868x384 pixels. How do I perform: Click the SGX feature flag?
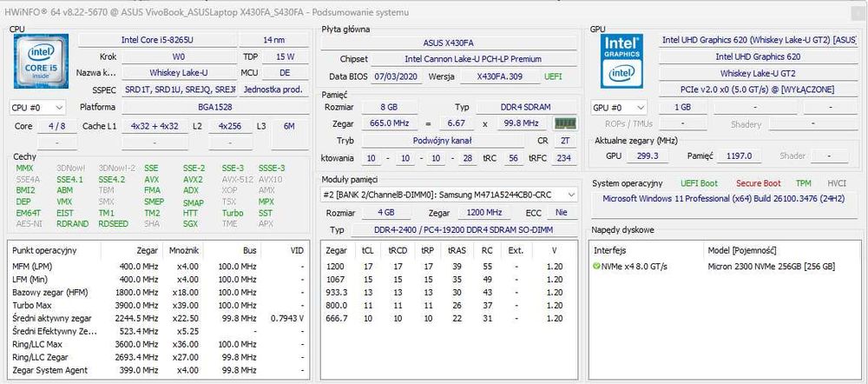pos(190,224)
